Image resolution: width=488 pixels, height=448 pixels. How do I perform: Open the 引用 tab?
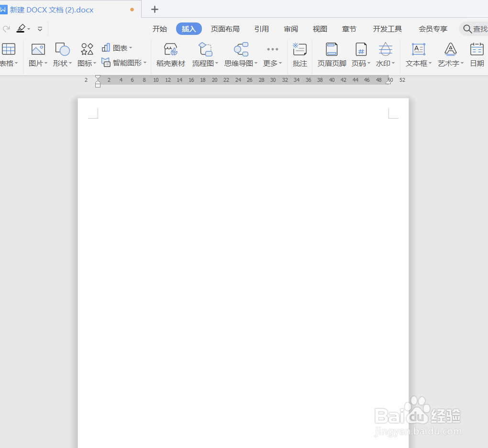(x=261, y=29)
